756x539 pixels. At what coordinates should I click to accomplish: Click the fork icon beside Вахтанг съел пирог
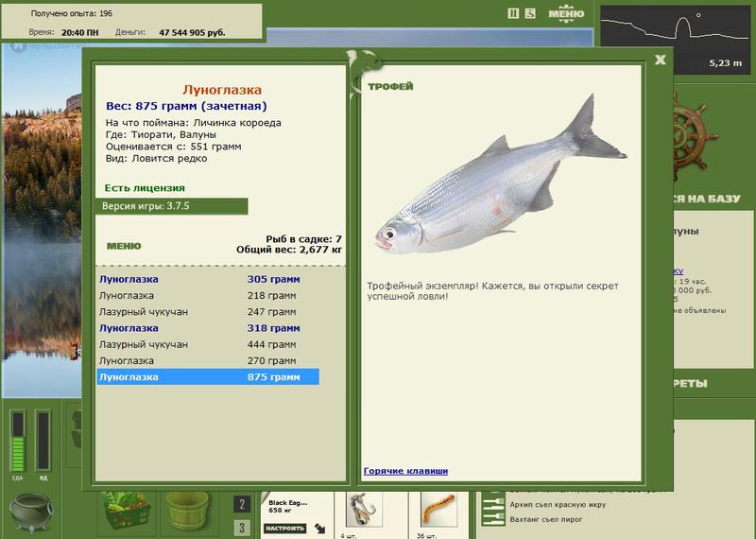pyautogui.click(x=492, y=520)
